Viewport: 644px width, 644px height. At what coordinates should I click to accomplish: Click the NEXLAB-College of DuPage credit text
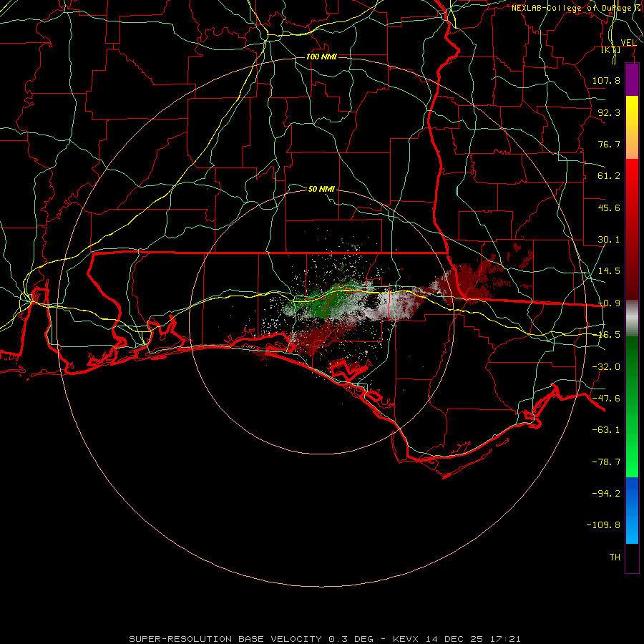pyautogui.click(x=571, y=8)
